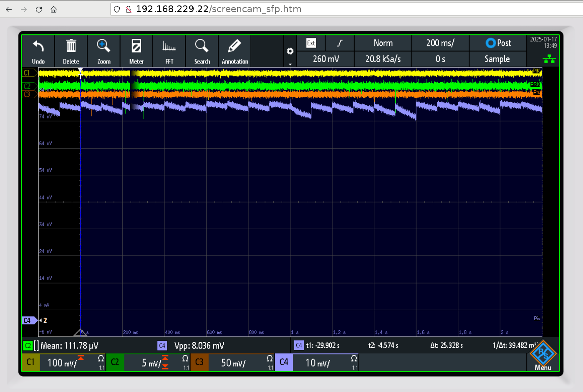The height and width of the screenshot is (392, 583).
Task: Toggle channel C1 on or off
Action: pos(30,362)
